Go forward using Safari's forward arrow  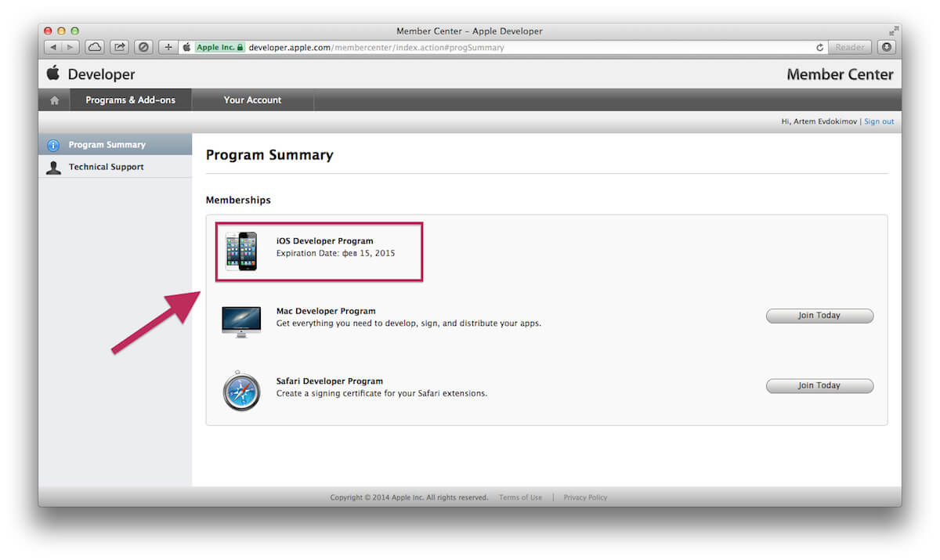point(70,47)
